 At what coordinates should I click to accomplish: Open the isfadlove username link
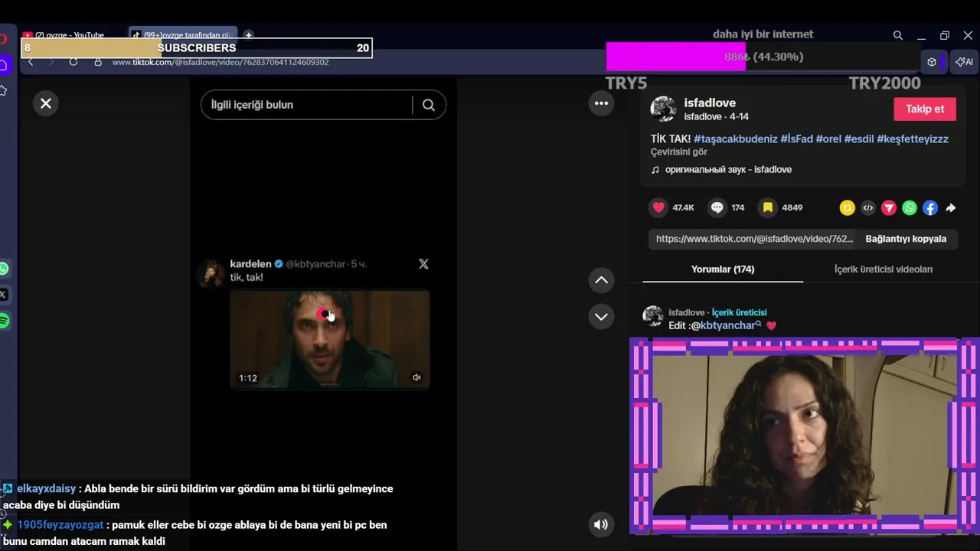coord(710,103)
